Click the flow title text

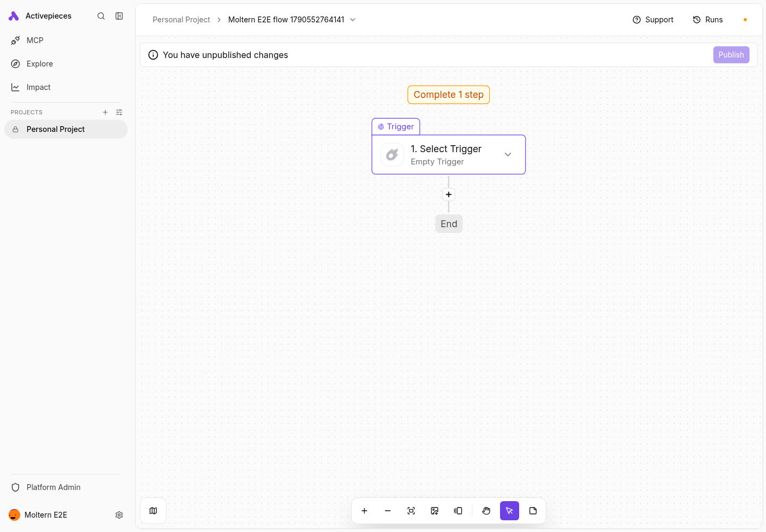pyautogui.click(x=286, y=20)
